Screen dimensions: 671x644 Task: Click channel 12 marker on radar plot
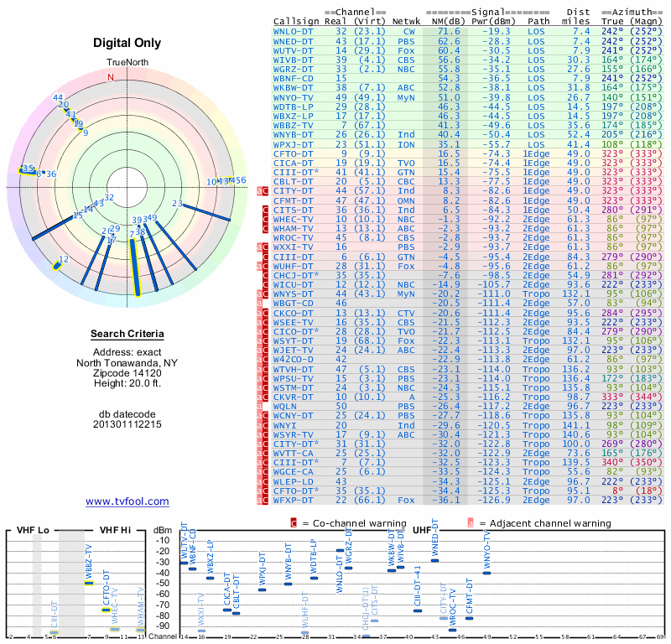click(56, 266)
